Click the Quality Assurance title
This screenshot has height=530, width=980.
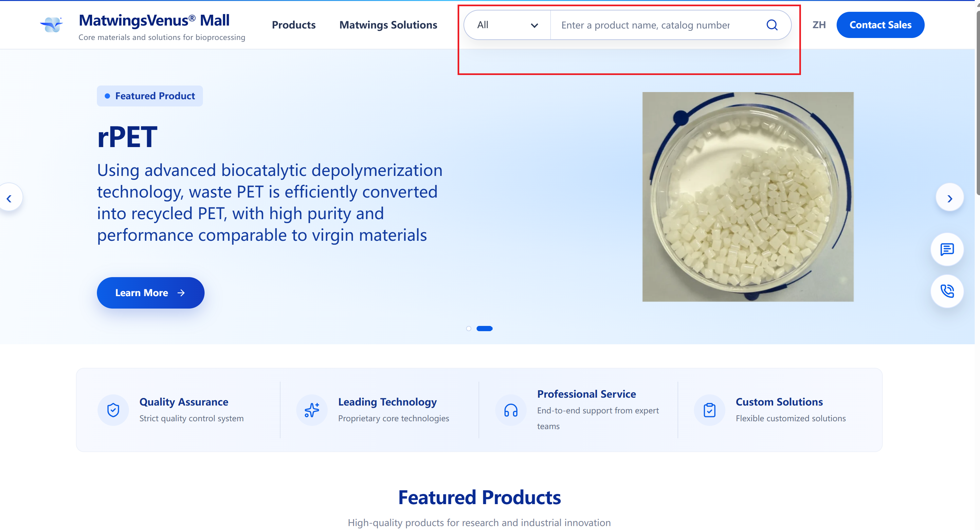click(x=184, y=402)
